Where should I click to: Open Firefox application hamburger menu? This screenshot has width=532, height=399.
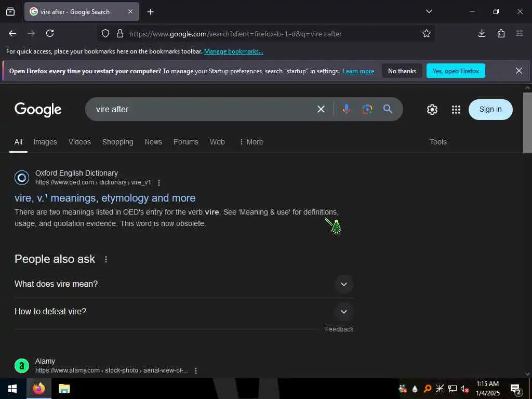point(520,33)
